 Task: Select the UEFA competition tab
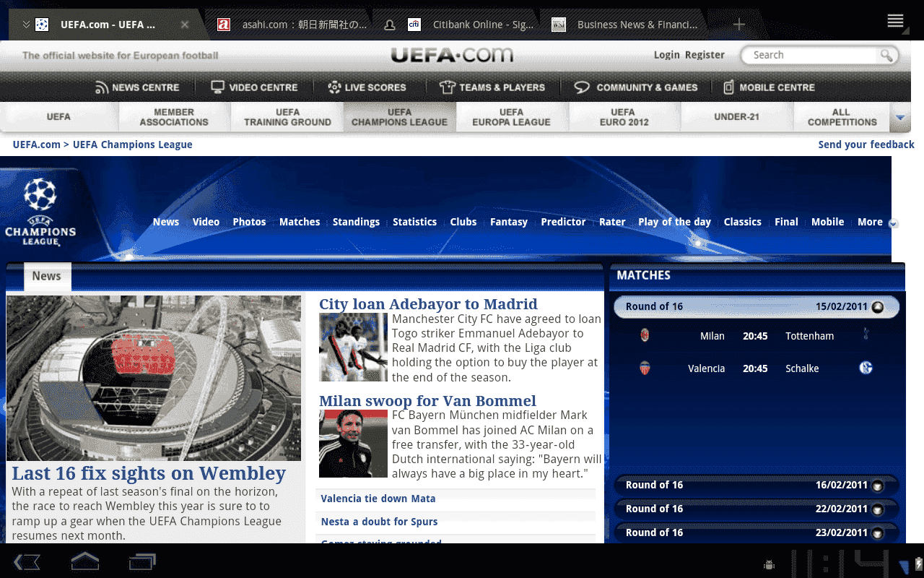[59, 117]
